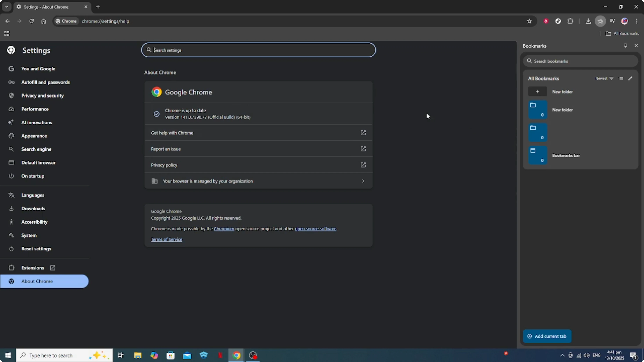Open Downloads settings in the sidebar
Image resolution: width=644 pixels, height=362 pixels.
[33, 209]
